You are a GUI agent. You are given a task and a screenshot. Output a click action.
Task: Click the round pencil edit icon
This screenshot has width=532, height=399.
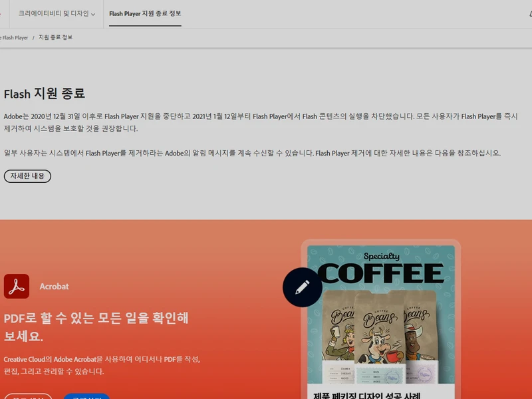coord(303,287)
